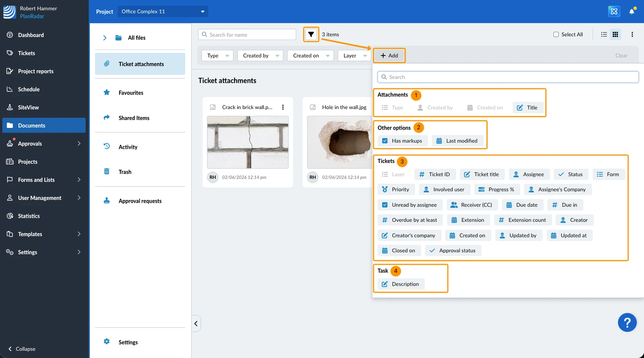The image size is (644, 358).
Task: Open Dashboard in the sidebar
Action: pyautogui.click(x=44, y=35)
